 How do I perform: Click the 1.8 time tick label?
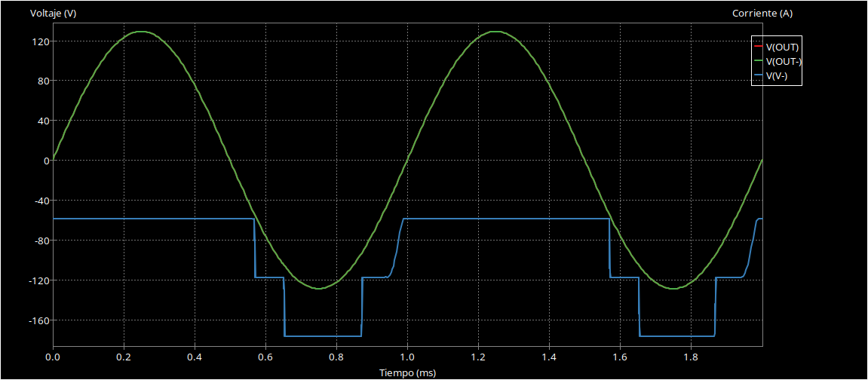691,357
